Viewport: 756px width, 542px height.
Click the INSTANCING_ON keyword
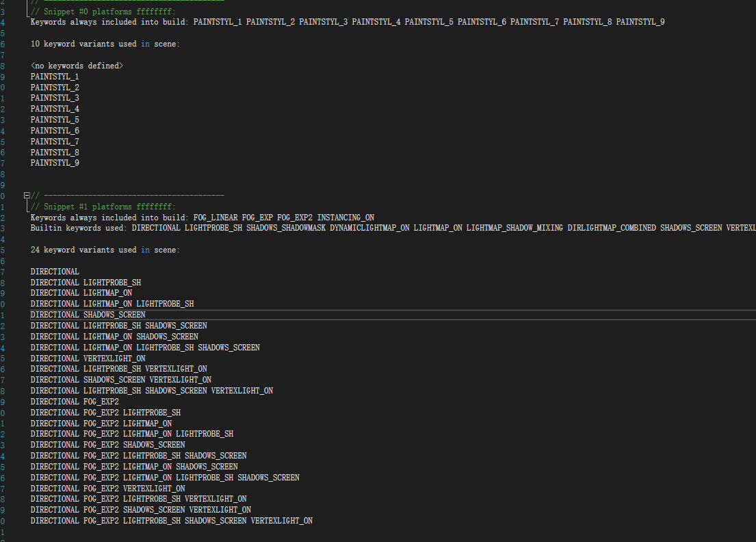point(346,217)
